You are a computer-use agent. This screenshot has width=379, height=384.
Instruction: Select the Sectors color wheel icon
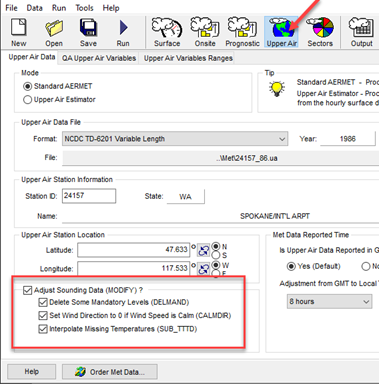point(320,32)
